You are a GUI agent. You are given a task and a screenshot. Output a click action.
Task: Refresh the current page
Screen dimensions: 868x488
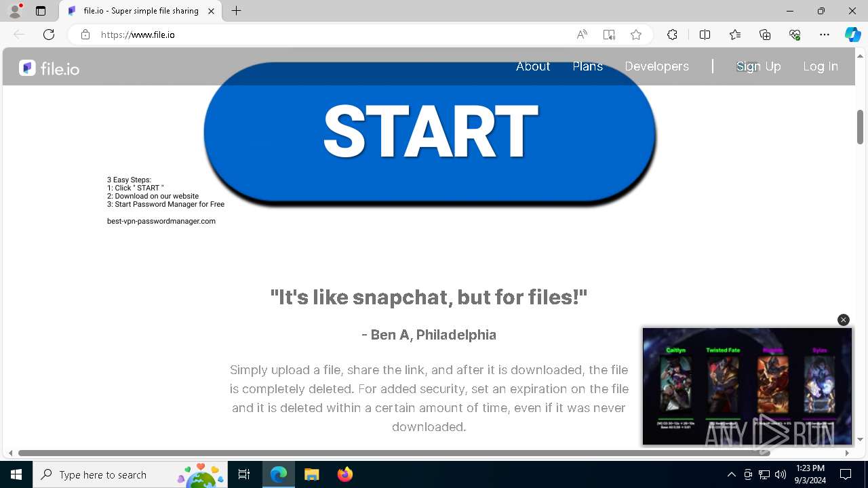coord(49,35)
